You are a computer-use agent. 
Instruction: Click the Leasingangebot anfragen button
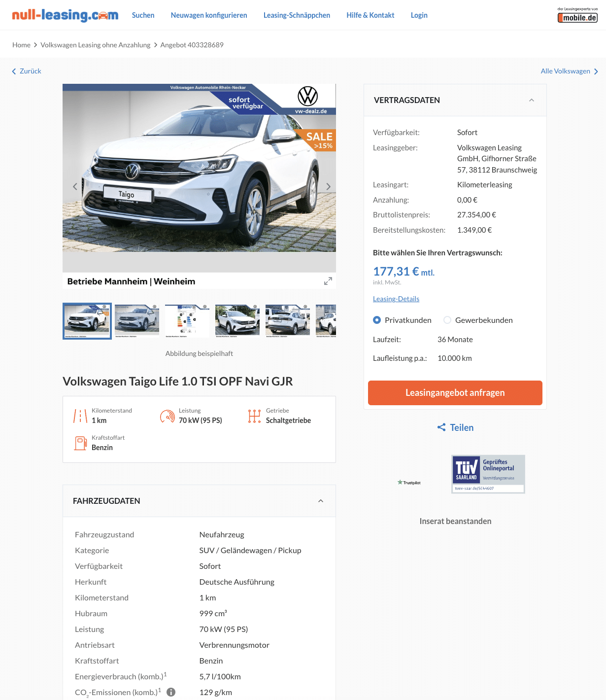pos(455,393)
